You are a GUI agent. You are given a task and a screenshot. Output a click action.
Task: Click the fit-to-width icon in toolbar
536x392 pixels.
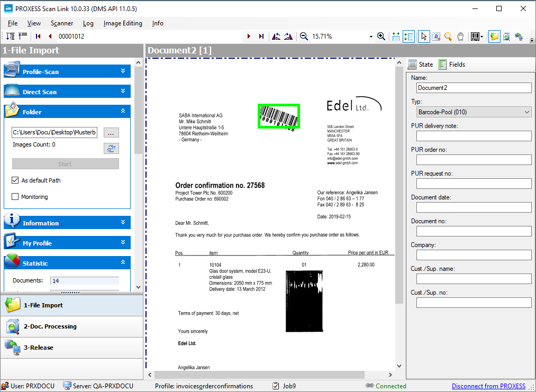(396, 37)
